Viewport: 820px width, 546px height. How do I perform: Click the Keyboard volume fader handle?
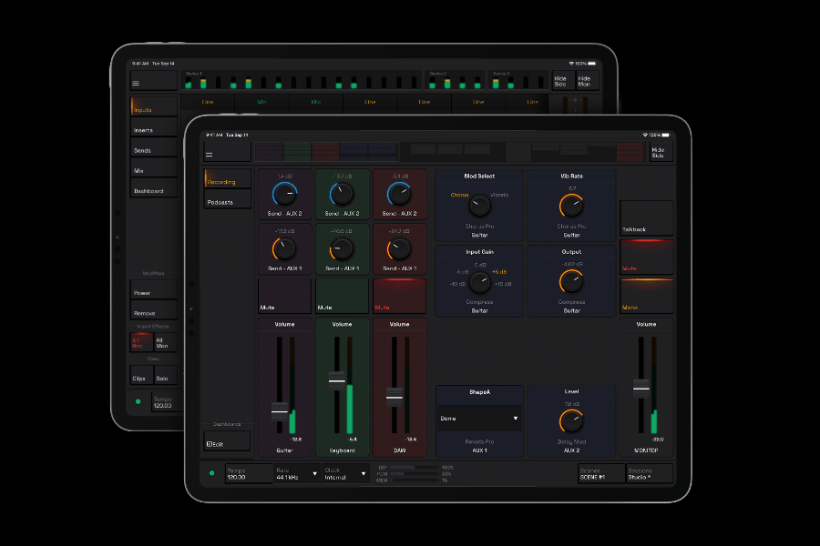pos(337,380)
